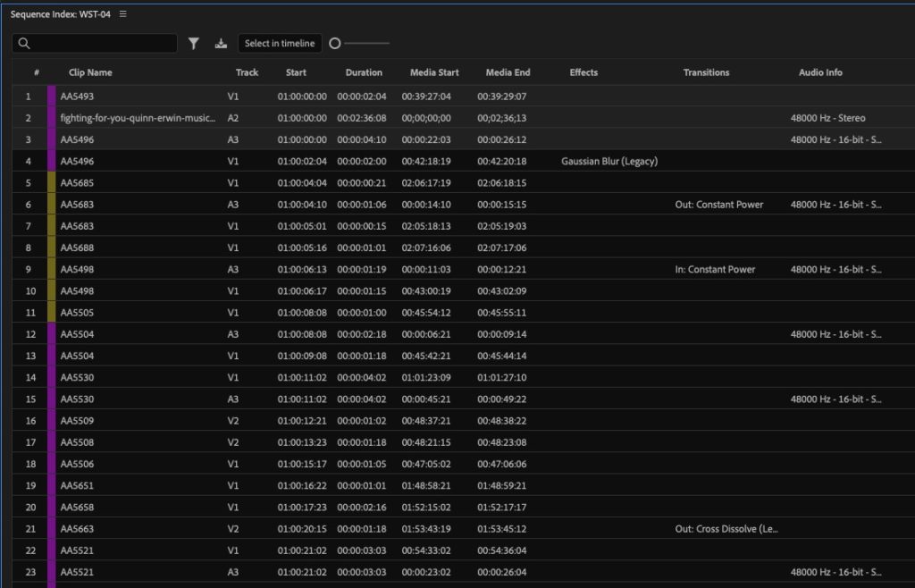This screenshot has width=915, height=588.
Task: Sort by Duration column header
Action: tap(364, 72)
